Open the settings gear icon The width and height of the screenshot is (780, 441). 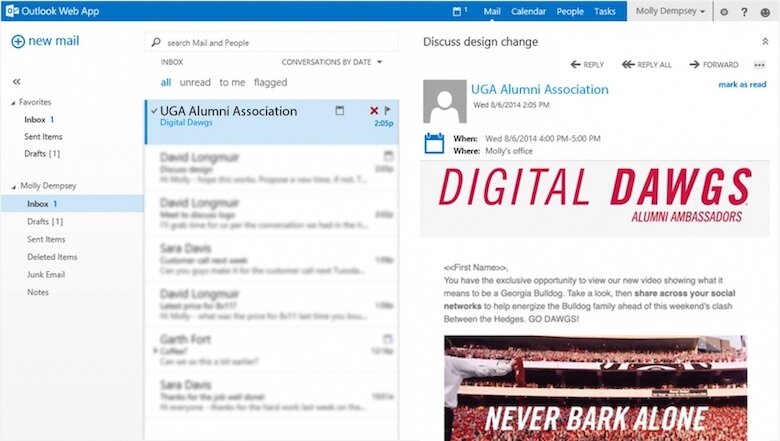(724, 11)
